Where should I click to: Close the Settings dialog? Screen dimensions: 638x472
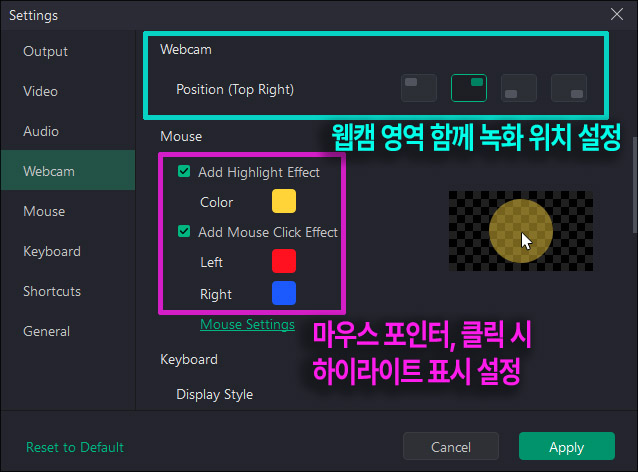coord(617,14)
